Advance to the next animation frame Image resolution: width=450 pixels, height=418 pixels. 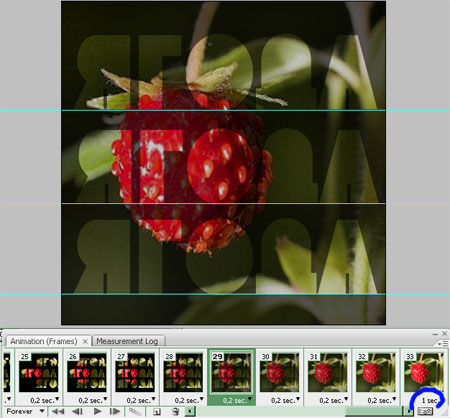click(115, 411)
